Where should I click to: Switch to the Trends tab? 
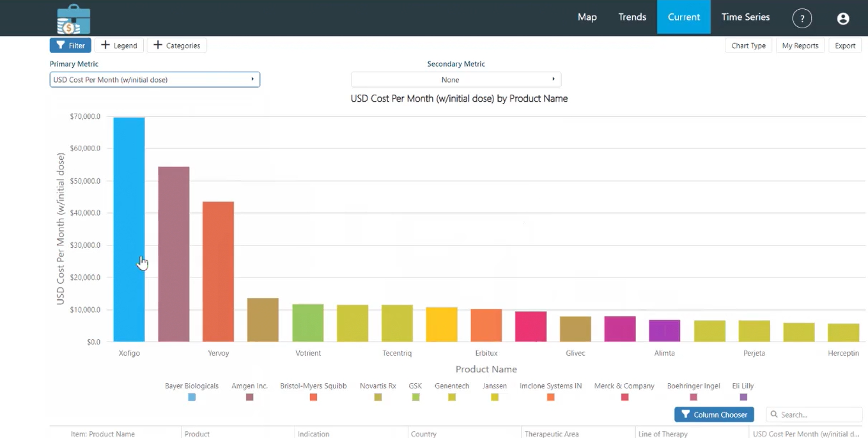click(x=632, y=17)
